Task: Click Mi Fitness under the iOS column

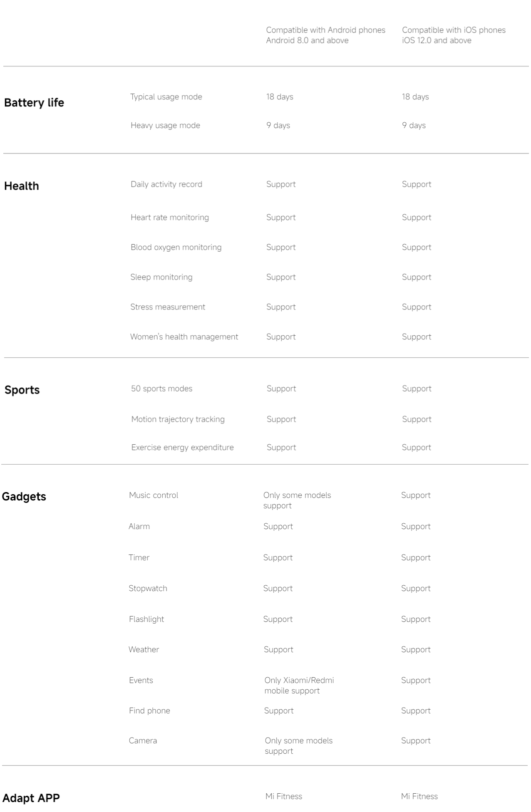Action: 419,797
